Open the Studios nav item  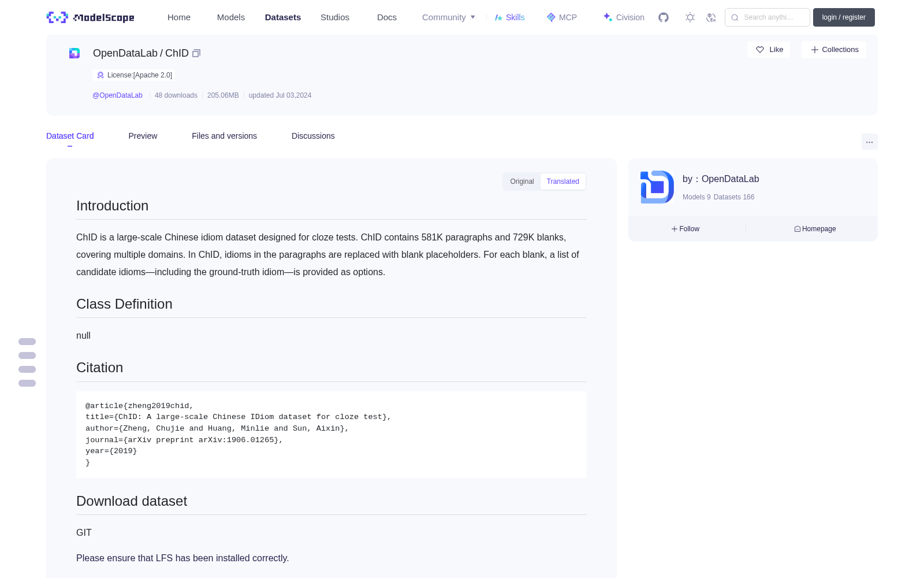coord(335,17)
